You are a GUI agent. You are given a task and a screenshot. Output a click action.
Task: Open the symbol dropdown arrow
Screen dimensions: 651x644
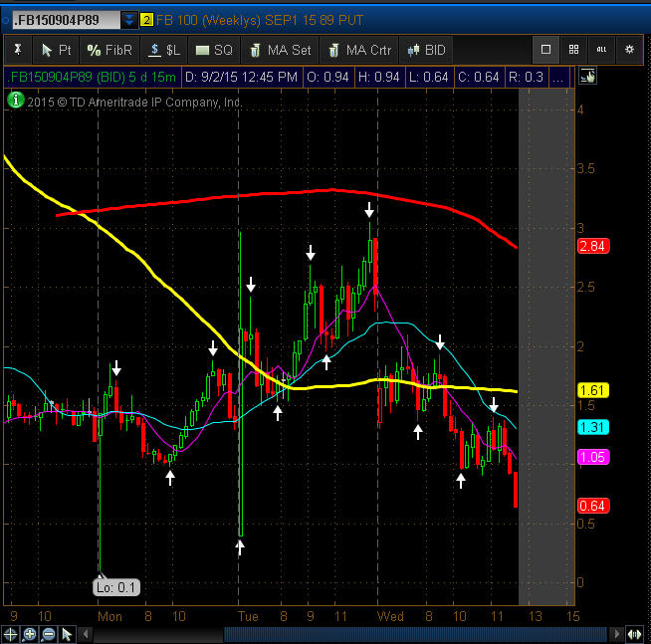[x=129, y=20]
